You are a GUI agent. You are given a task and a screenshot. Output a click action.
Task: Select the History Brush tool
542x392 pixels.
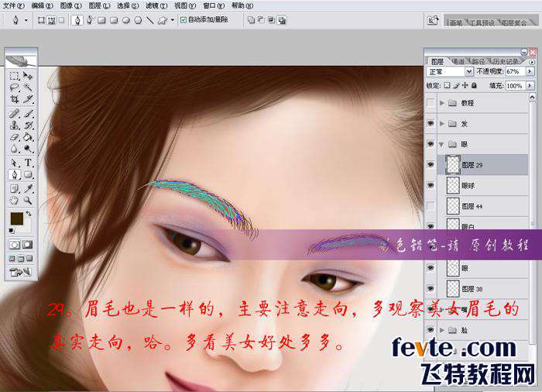(28, 125)
